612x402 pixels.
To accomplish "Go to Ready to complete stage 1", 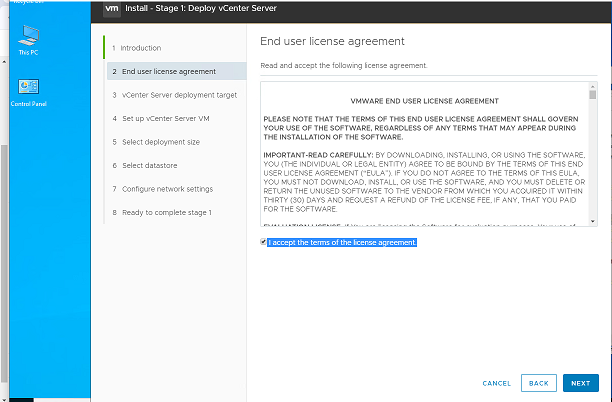I will (166, 212).
